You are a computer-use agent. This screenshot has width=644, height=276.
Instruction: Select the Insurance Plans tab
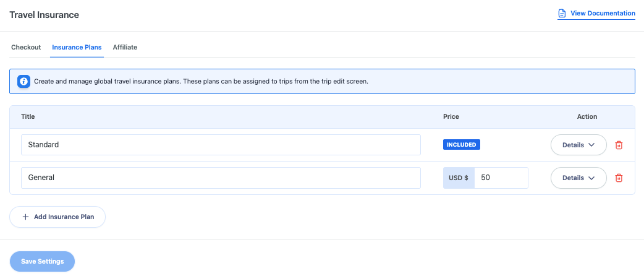pyautogui.click(x=77, y=47)
